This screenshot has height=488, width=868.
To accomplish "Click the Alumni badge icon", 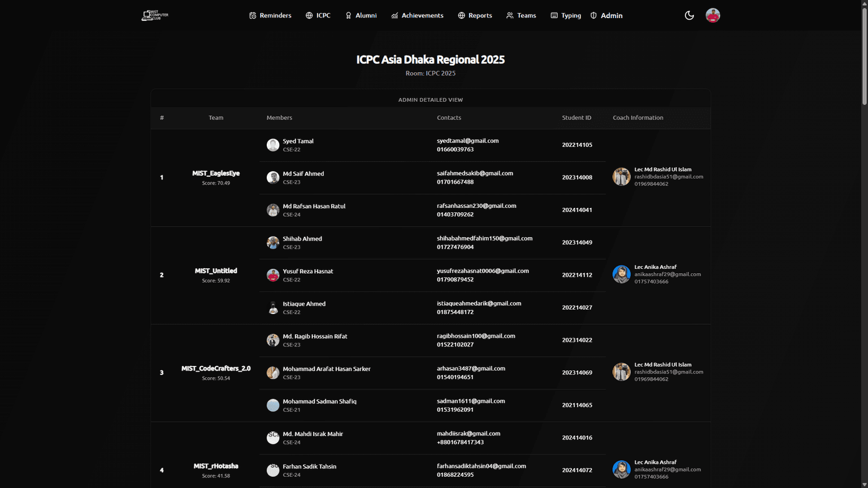I will point(348,15).
